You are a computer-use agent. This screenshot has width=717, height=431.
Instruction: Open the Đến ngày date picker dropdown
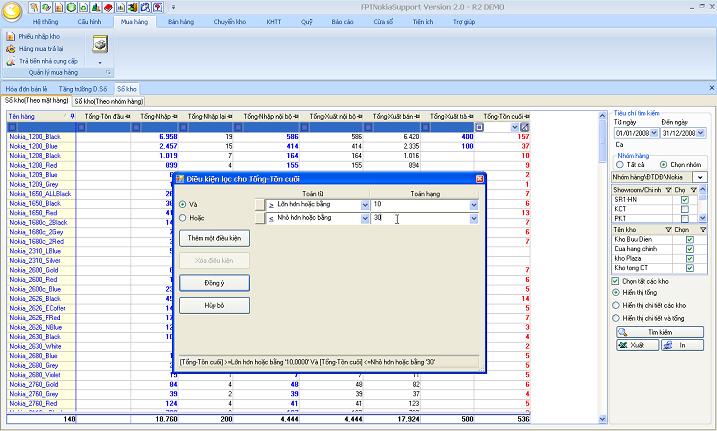pyautogui.click(x=701, y=133)
